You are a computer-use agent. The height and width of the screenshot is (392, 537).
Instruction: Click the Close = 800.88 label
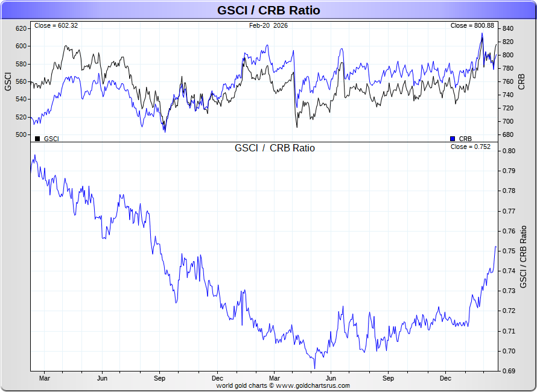click(x=472, y=26)
